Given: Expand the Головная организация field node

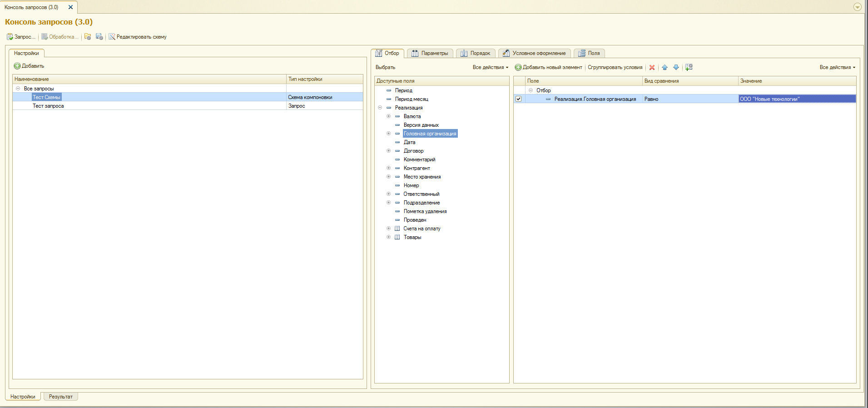Looking at the screenshot, I should [389, 134].
